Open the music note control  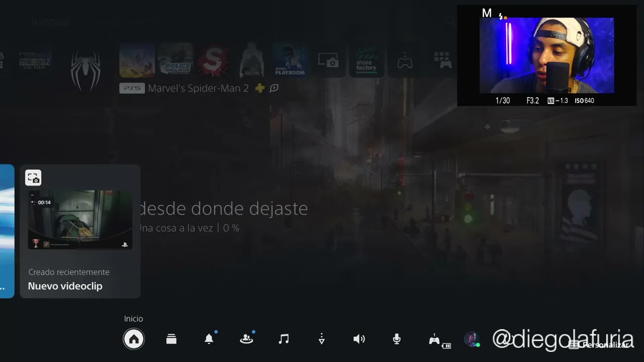tap(284, 339)
